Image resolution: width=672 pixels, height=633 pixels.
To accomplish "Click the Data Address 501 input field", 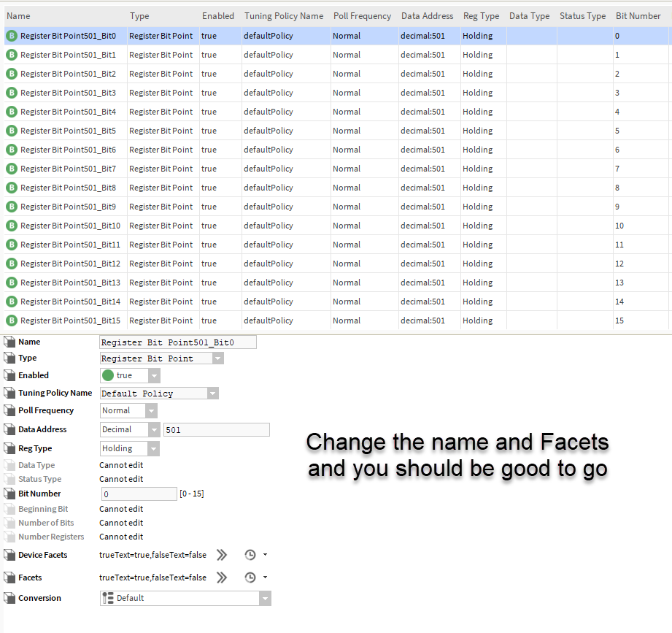I will point(216,430).
